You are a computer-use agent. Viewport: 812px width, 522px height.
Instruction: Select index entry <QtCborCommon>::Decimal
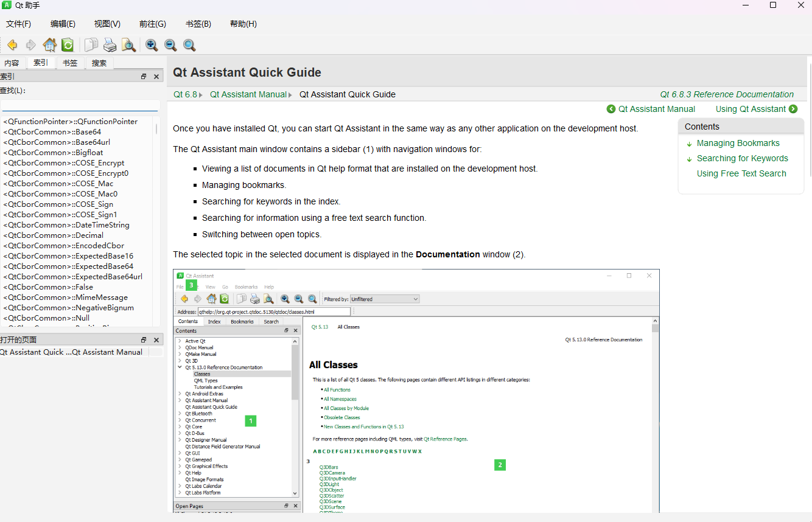pyautogui.click(x=53, y=235)
